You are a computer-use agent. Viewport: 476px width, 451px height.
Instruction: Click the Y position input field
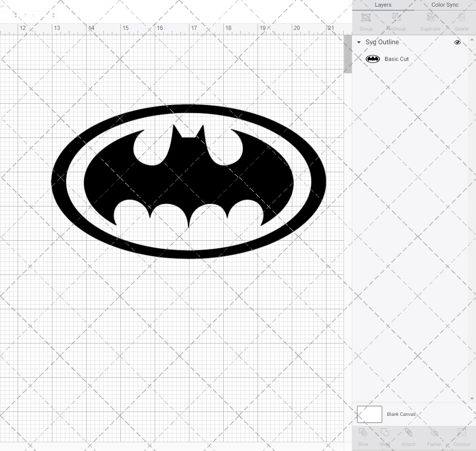pos(39,15)
